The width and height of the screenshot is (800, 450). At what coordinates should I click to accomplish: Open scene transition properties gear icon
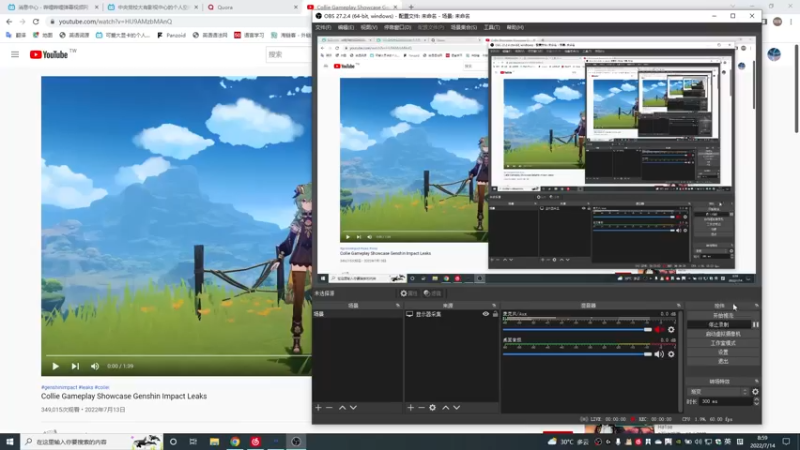click(x=755, y=392)
